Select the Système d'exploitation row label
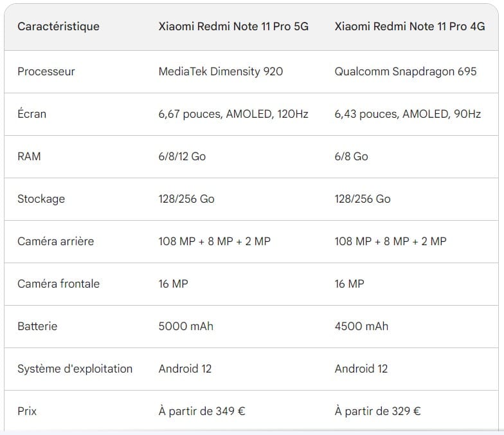 (75, 369)
